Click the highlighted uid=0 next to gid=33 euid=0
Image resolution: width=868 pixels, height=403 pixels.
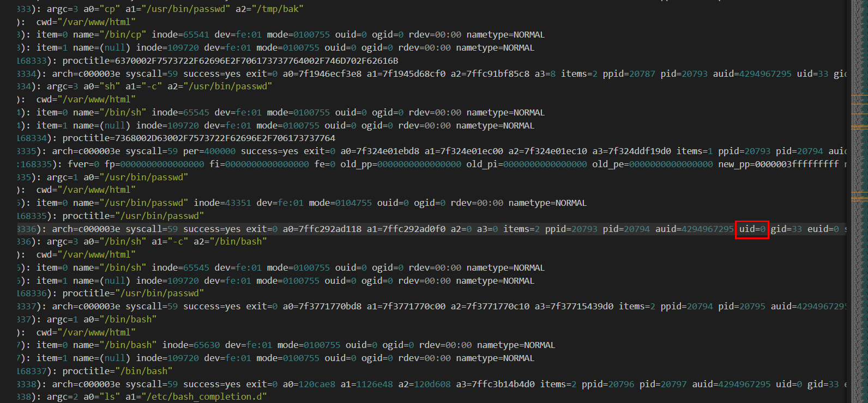[x=752, y=229]
